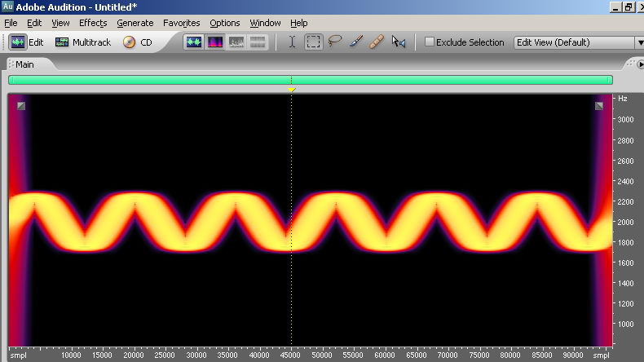Choose the Marquee Selection tool
This screenshot has height=362, width=644.
[x=314, y=42]
